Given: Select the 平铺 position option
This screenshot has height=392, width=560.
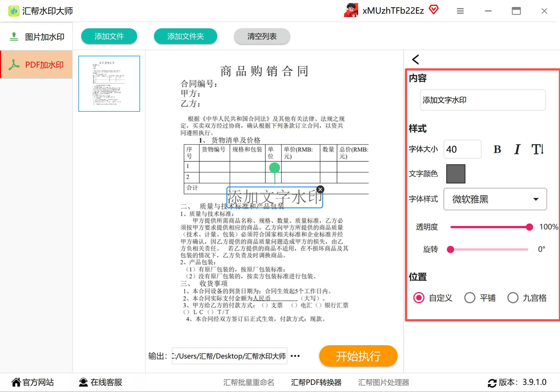Looking at the screenshot, I should click(x=470, y=298).
